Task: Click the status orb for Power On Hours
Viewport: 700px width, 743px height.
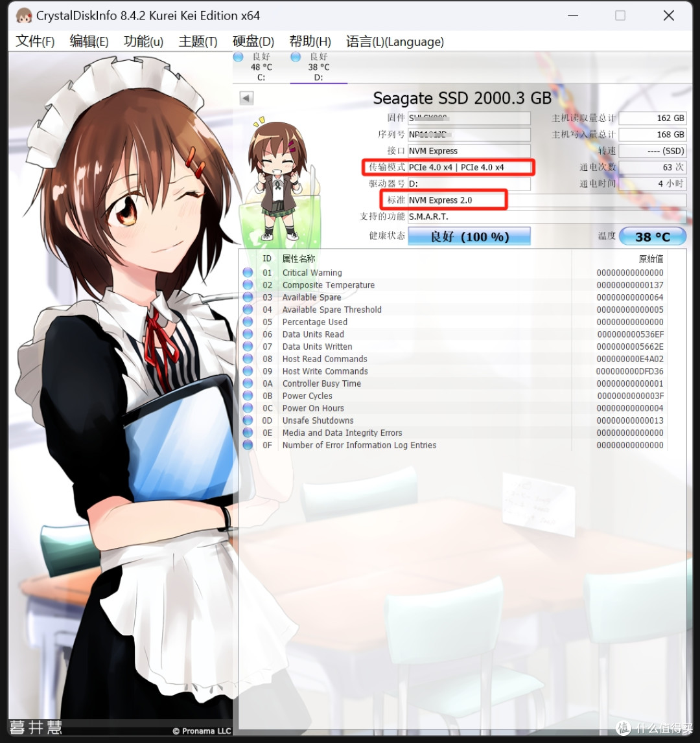Action: pyautogui.click(x=248, y=408)
